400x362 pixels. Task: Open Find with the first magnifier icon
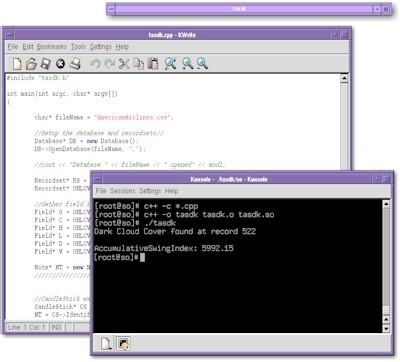point(170,63)
